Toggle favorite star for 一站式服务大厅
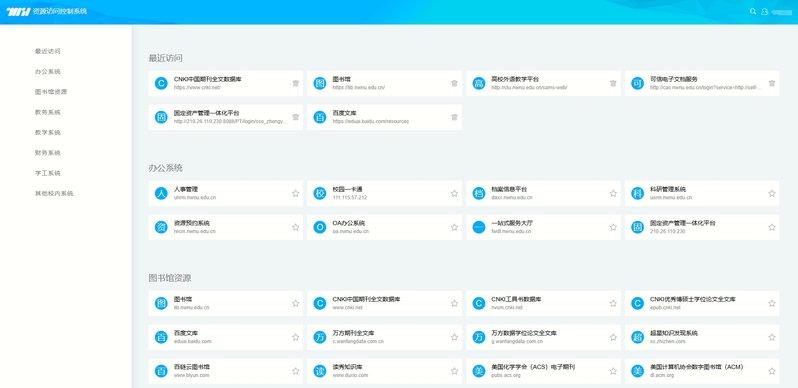The height and width of the screenshot is (388, 798). coord(613,227)
